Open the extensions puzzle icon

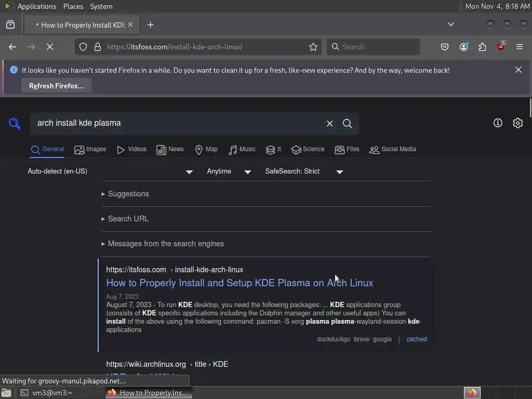coord(482,47)
